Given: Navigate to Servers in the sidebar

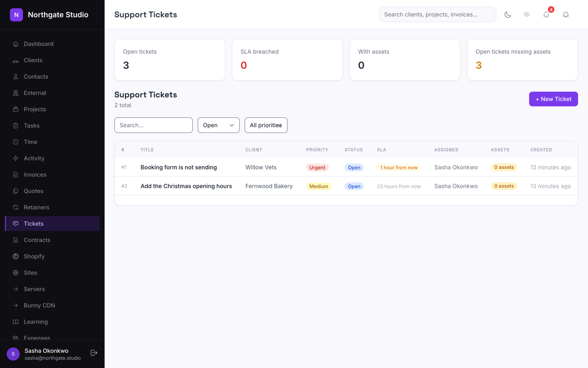Looking at the screenshot, I should [52, 289].
